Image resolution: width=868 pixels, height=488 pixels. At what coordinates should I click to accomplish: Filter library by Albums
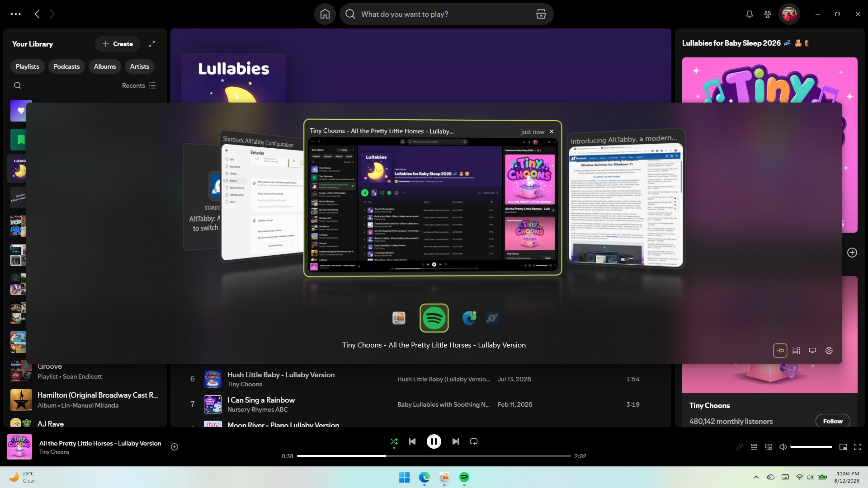105,66
